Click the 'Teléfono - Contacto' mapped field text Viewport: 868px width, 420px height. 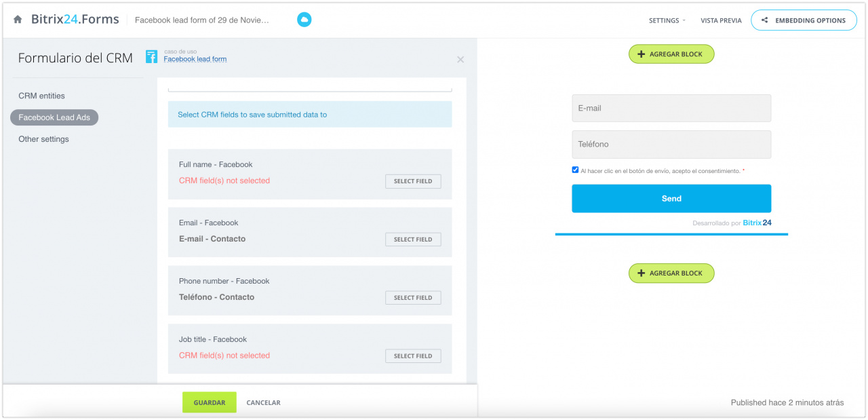(x=217, y=297)
